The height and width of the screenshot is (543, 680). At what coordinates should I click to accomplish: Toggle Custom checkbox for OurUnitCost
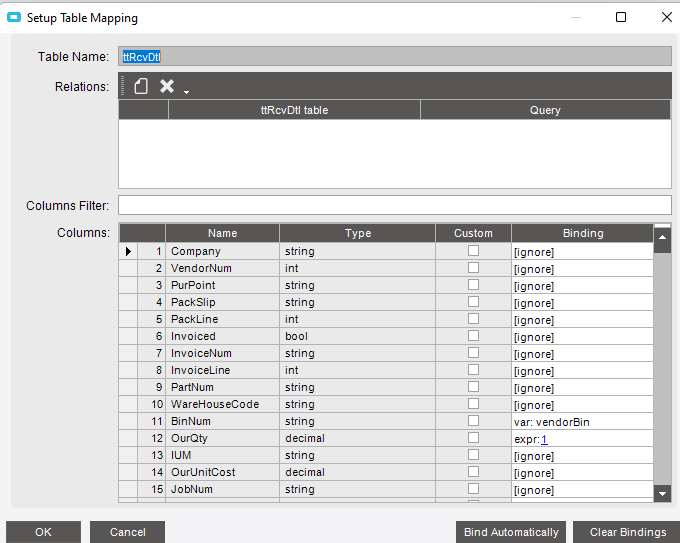pos(473,471)
